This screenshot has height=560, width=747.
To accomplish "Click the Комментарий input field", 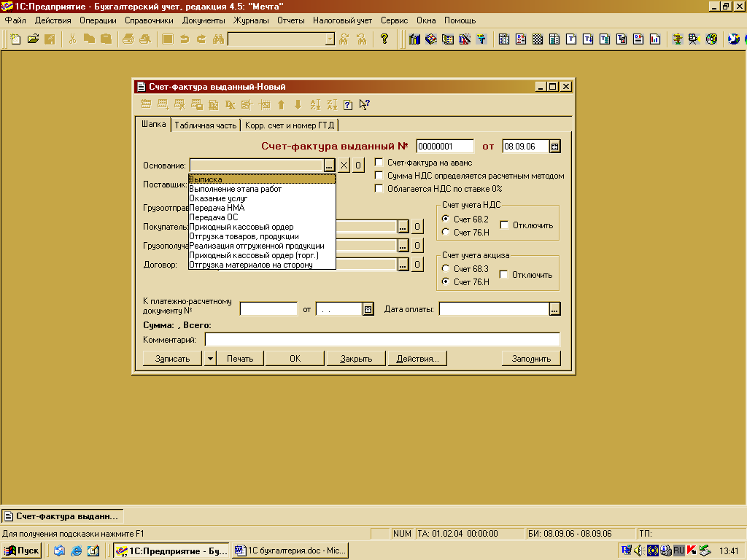I will [x=382, y=340].
